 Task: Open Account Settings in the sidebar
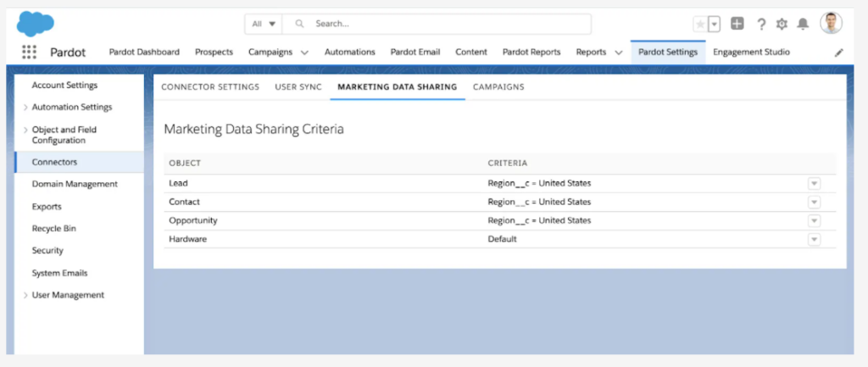click(x=64, y=86)
